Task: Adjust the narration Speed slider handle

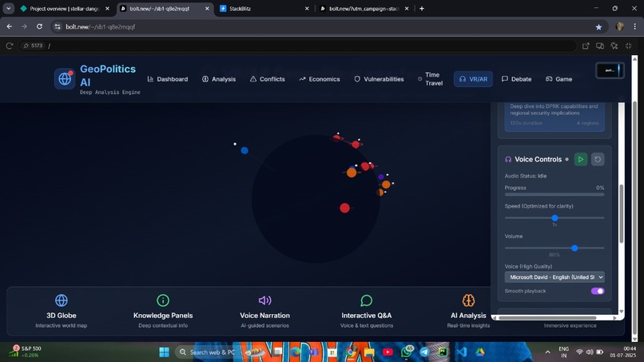Action: tap(555, 218)
